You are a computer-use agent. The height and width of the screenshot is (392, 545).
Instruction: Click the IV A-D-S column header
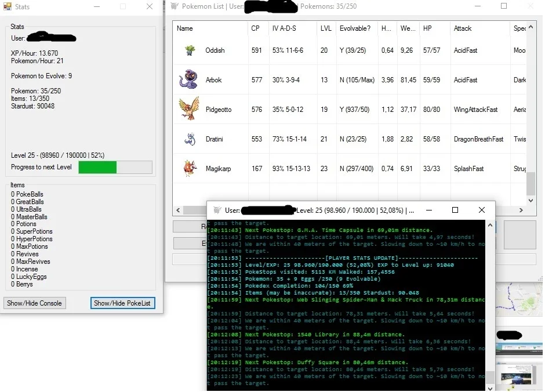292,28
